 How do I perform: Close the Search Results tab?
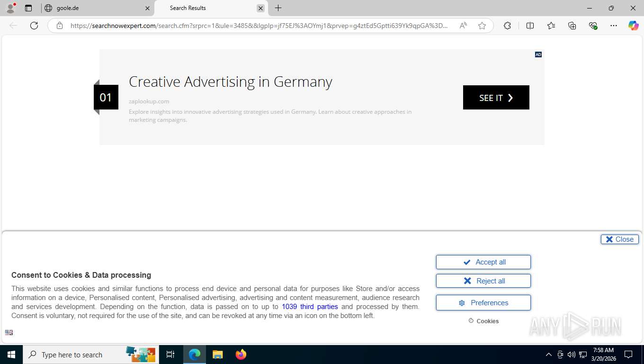click(x=260, y=8)
